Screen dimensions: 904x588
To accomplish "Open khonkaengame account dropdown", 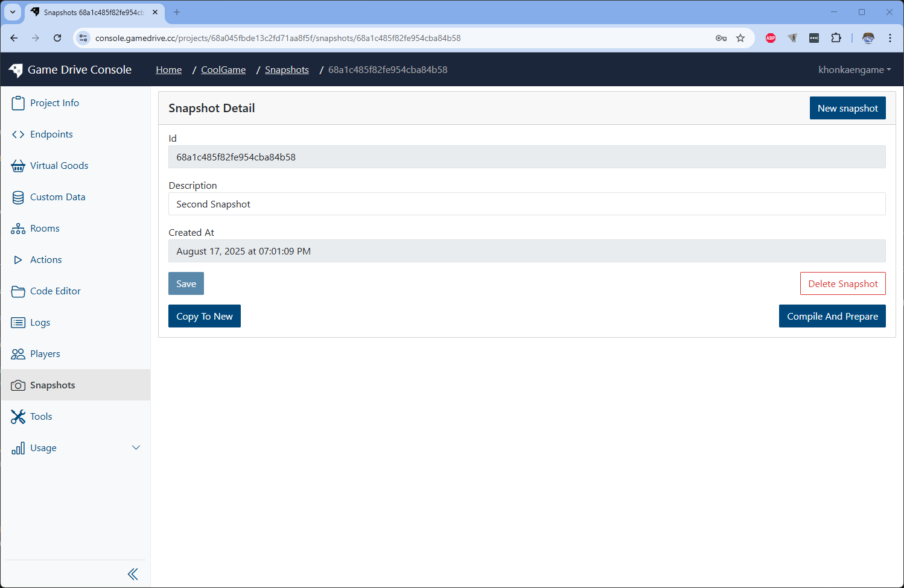I will pos(854,70).
